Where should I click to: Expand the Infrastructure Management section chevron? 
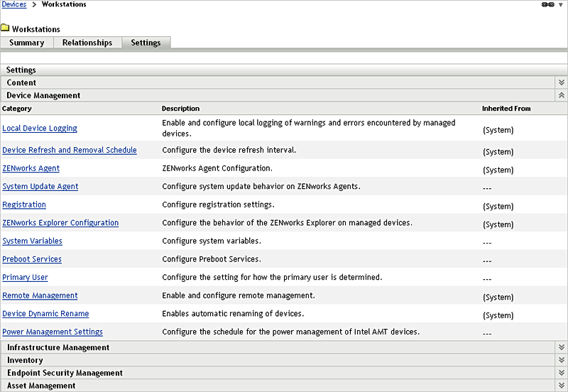point(561,348)
